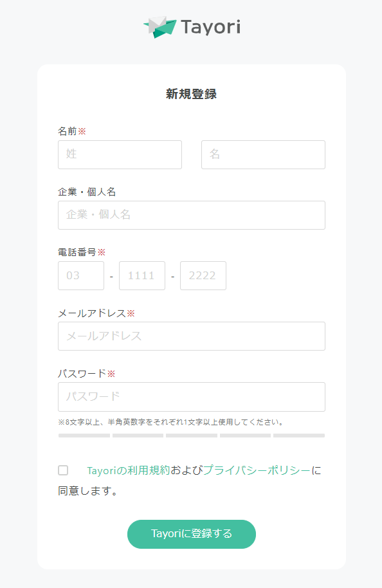This screenshot has height=588, width=382.
Task: Focus the 名 first name field
Action: pos(263,154)
